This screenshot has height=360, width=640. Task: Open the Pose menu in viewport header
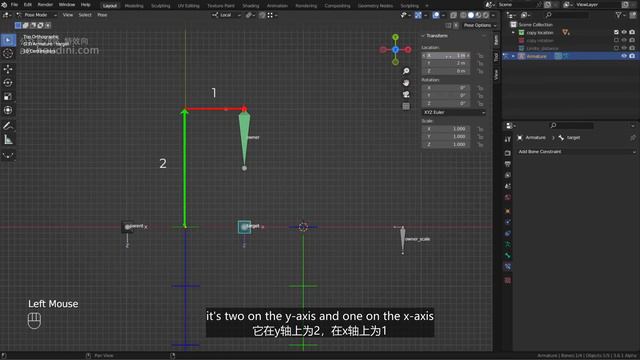tap(102, 15)
